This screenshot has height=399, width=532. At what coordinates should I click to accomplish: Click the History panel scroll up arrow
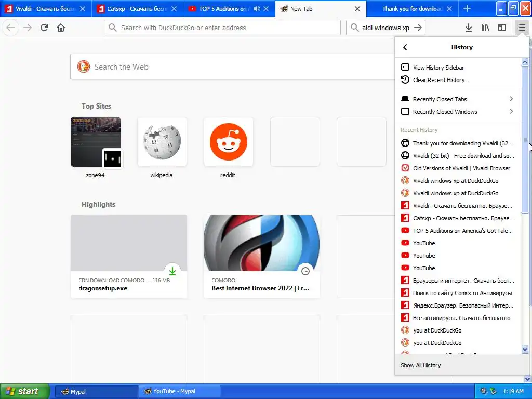[x=525, y=62]
